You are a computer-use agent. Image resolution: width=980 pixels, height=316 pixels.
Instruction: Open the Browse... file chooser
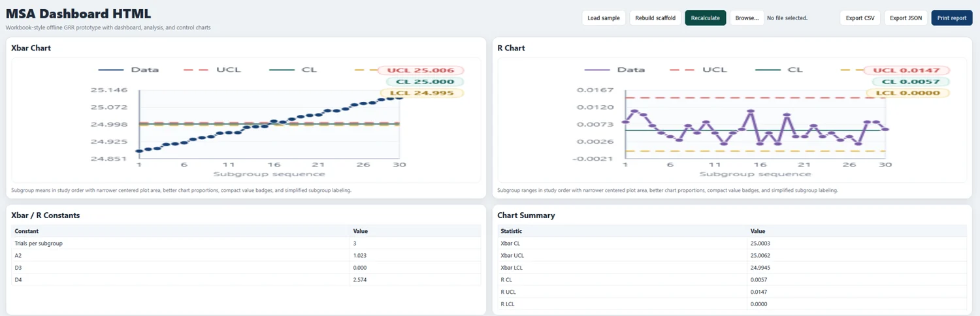747,18
